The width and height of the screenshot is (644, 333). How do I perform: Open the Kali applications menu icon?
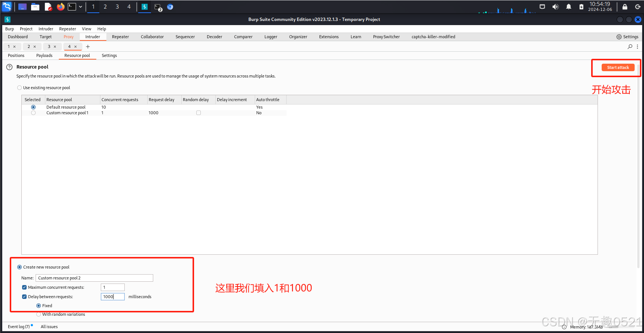pyautogui.click(x=7, y=6)
